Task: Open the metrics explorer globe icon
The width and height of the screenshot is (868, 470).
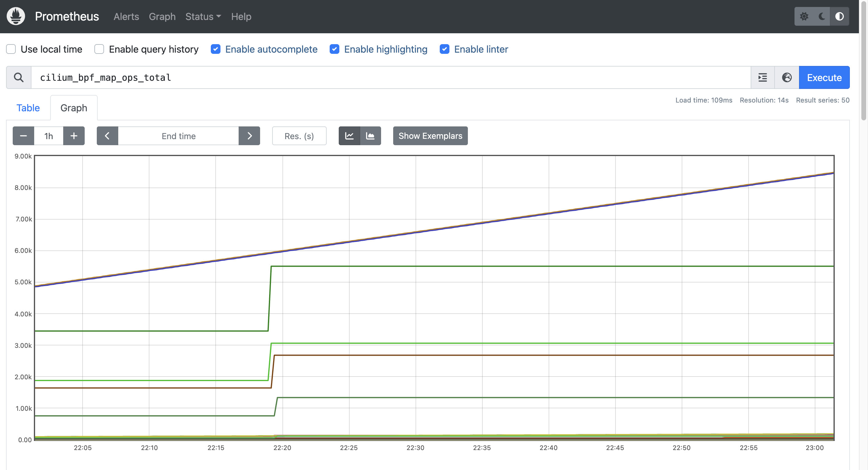Action: click(787, 77)
